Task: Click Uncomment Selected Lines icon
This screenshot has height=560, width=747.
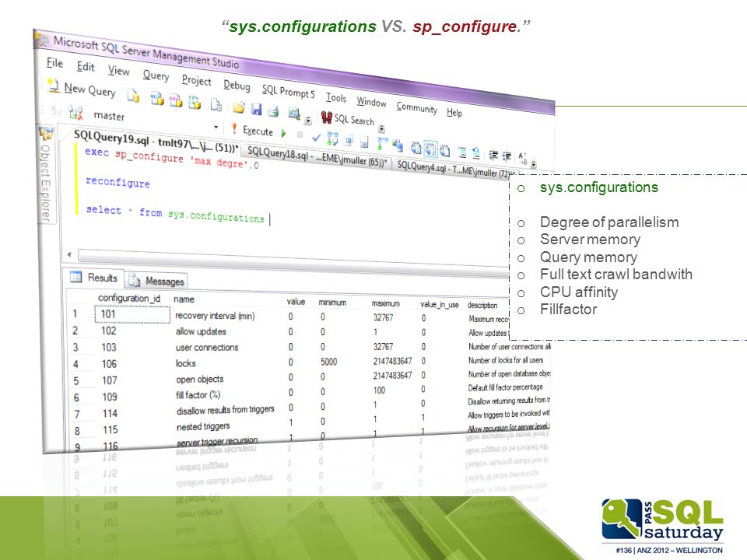Action: pyautogui.click(x=475, y=153)
